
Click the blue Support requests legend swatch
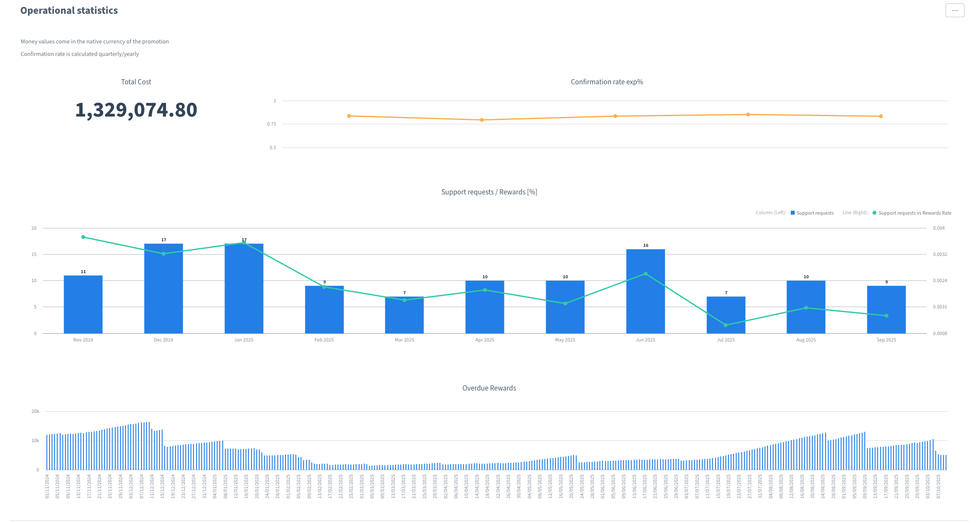pyautogui.click(x=793, y=213)
